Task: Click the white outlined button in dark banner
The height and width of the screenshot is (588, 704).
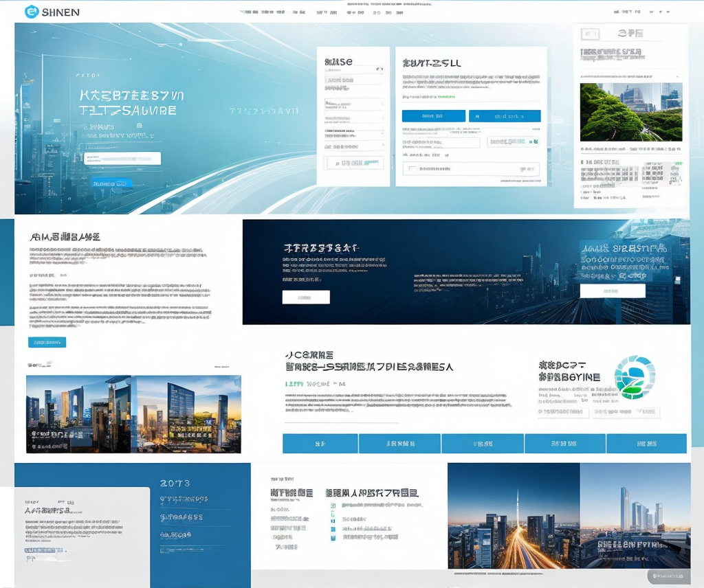Action: pos(305,297)
